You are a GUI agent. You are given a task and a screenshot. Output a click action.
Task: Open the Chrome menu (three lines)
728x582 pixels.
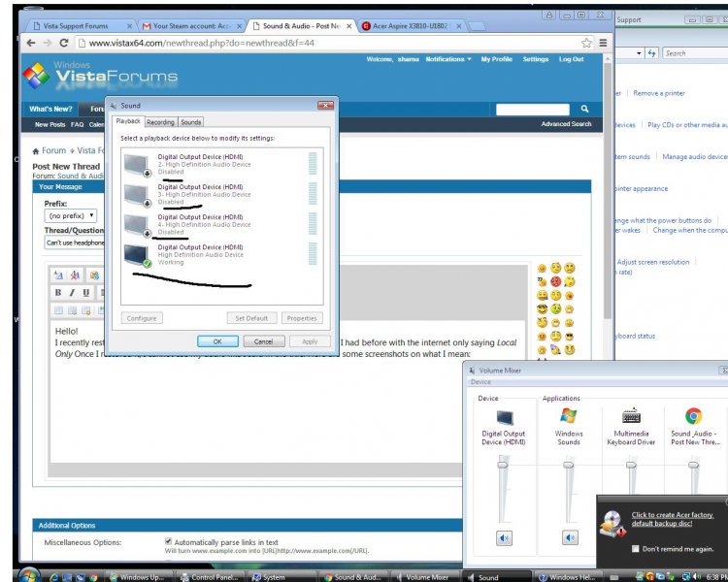tap(603, 43)
